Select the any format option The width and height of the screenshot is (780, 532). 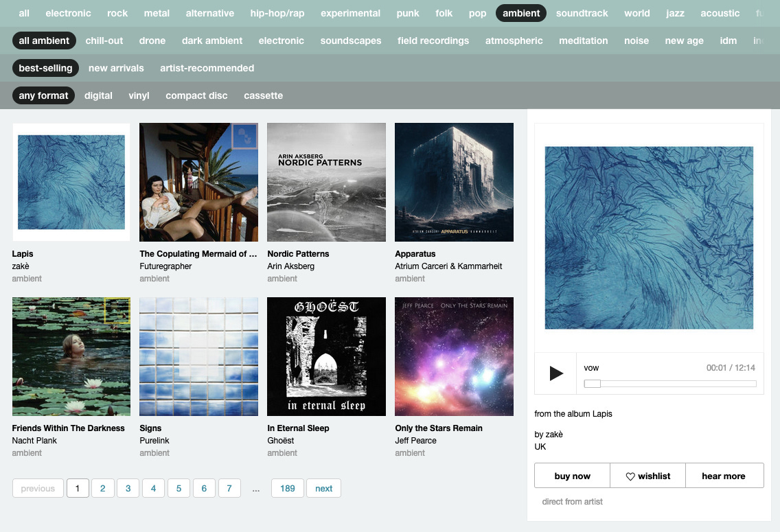[43, 95]
